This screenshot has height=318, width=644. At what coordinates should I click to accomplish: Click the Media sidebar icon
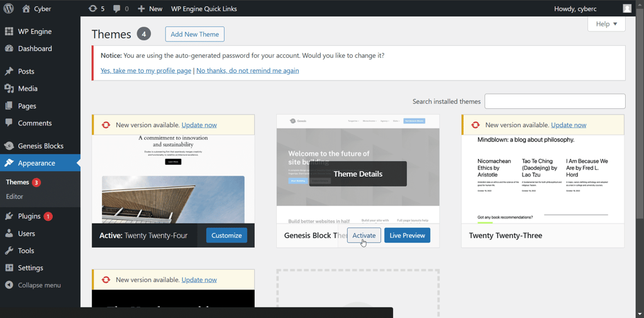(x=9, y=88)
